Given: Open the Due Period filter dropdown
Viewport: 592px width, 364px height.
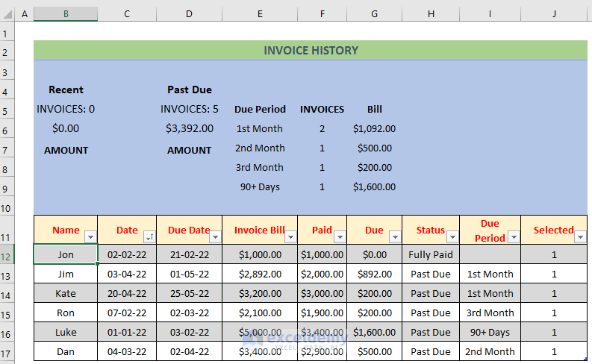Looking at the screenshot, I should [514, 237].
